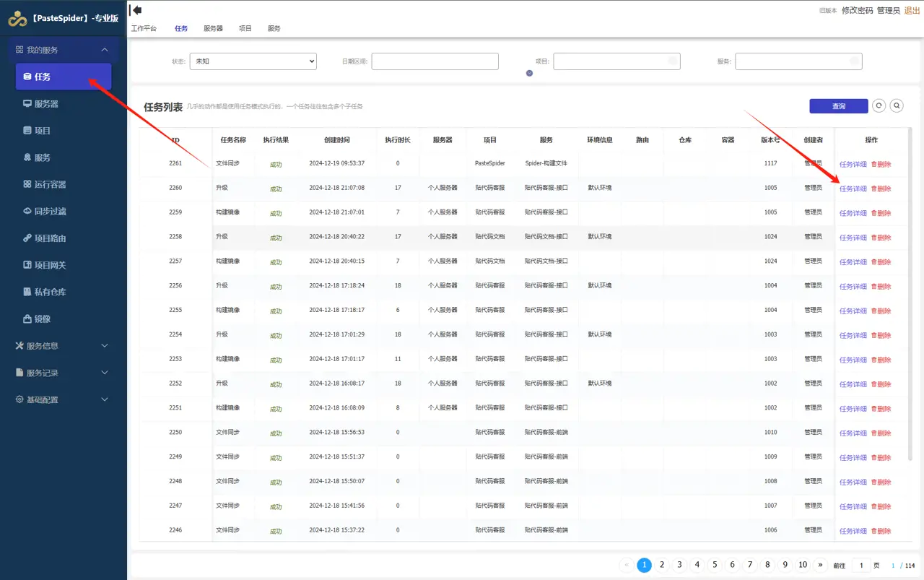Open 项目网关 in the sidebar

point(64,265)
